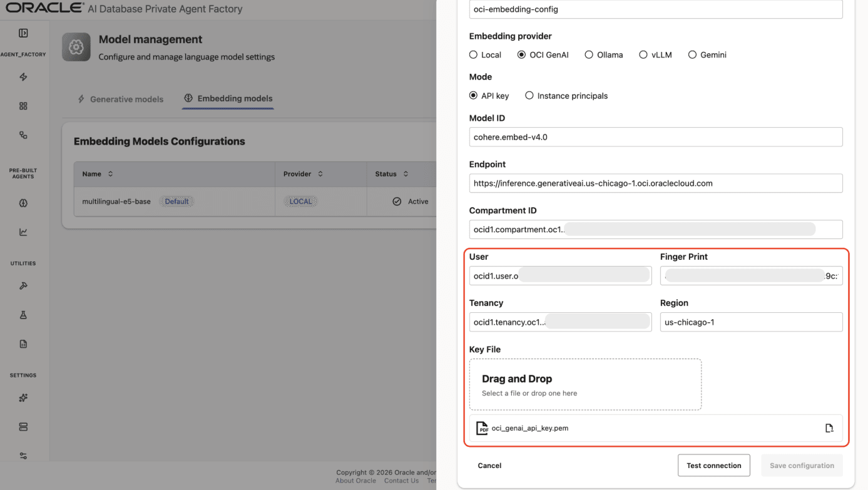The width and height of the screenshot is (868, 490).
Task: Click the Model management gear icon
Action: tap(75, 46)
